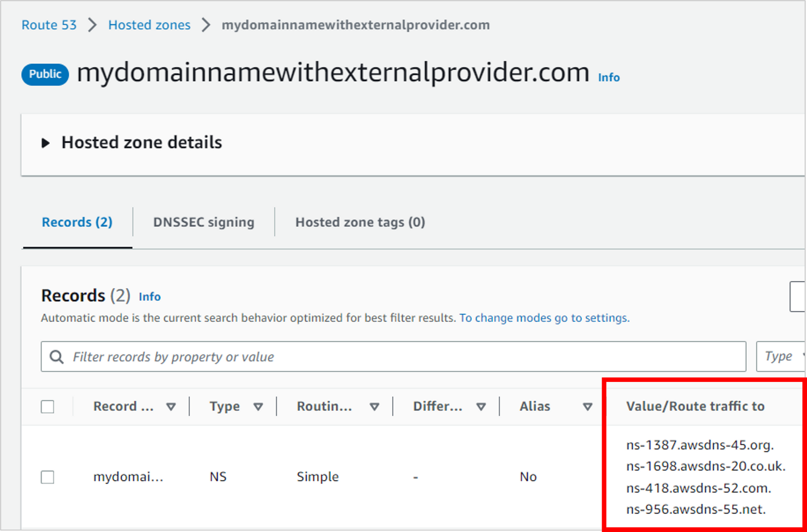Sort by Type column arrow
807x532 pixels.
point(258,407)
